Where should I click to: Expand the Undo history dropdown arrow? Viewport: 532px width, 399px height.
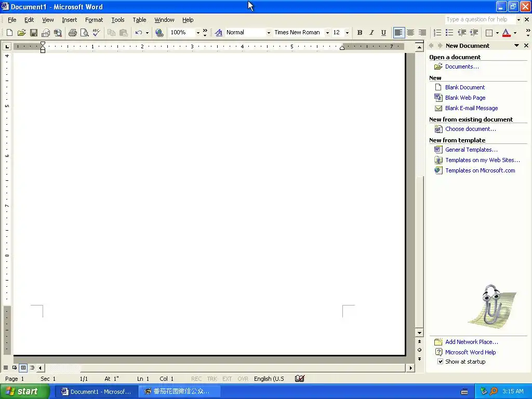click(x=147, y=33)
